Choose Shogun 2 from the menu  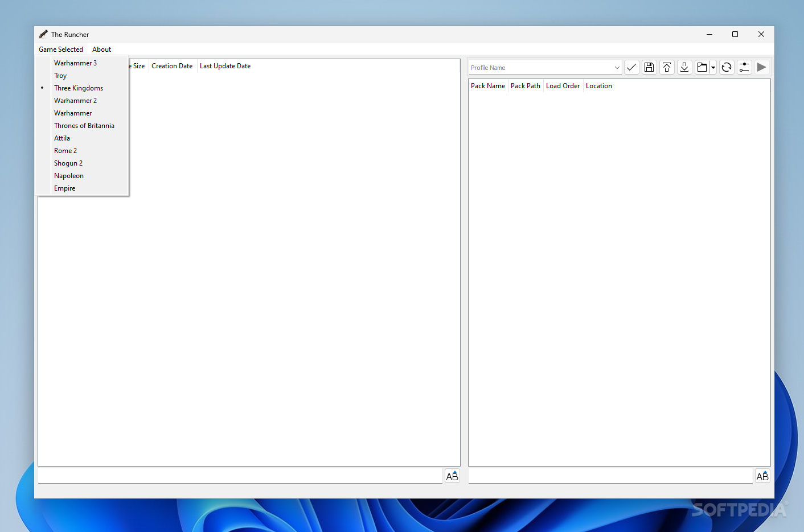click(83, 163)
